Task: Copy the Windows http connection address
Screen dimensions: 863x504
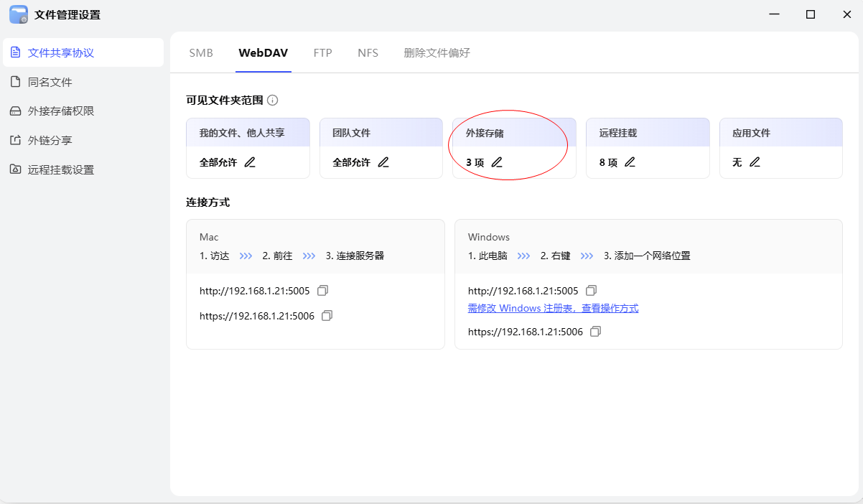Action: 591,290
